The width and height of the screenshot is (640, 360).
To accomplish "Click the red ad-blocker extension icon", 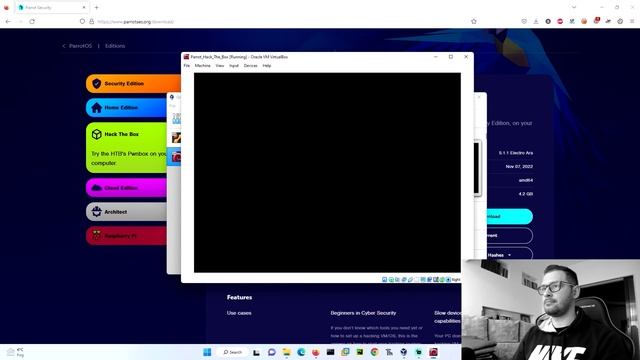I will pos(560,21).
